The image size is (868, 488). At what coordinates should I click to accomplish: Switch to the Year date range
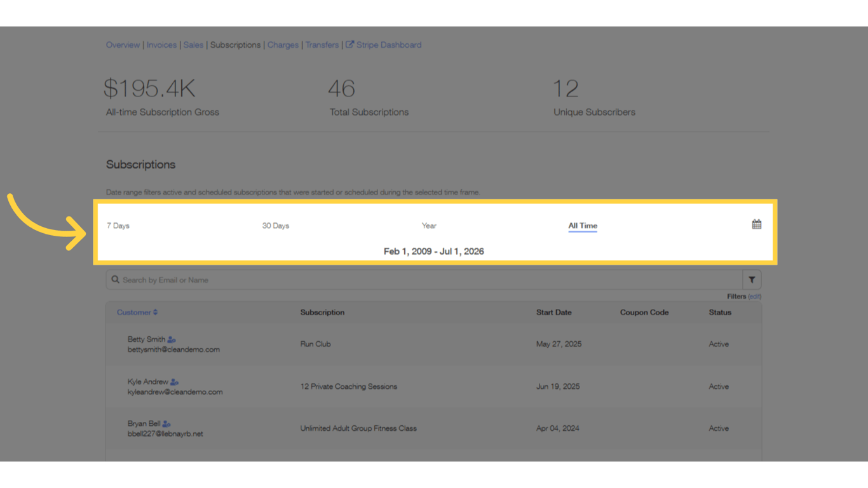coord(429,225)
